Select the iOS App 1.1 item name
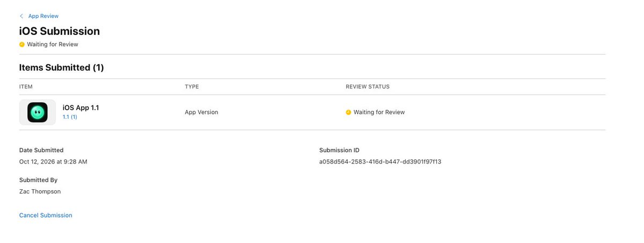Screen dimensions: 644x243 click(x=80, y=108)
